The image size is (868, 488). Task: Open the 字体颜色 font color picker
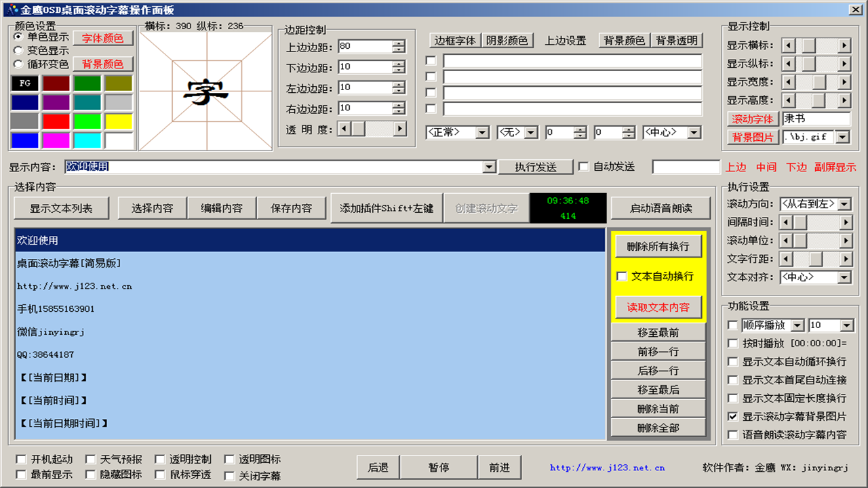102,38
